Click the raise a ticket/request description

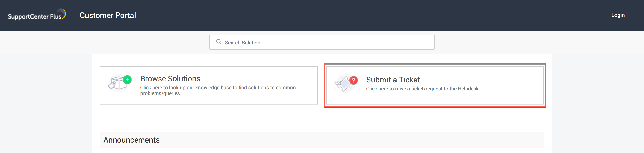coord(422,89)
